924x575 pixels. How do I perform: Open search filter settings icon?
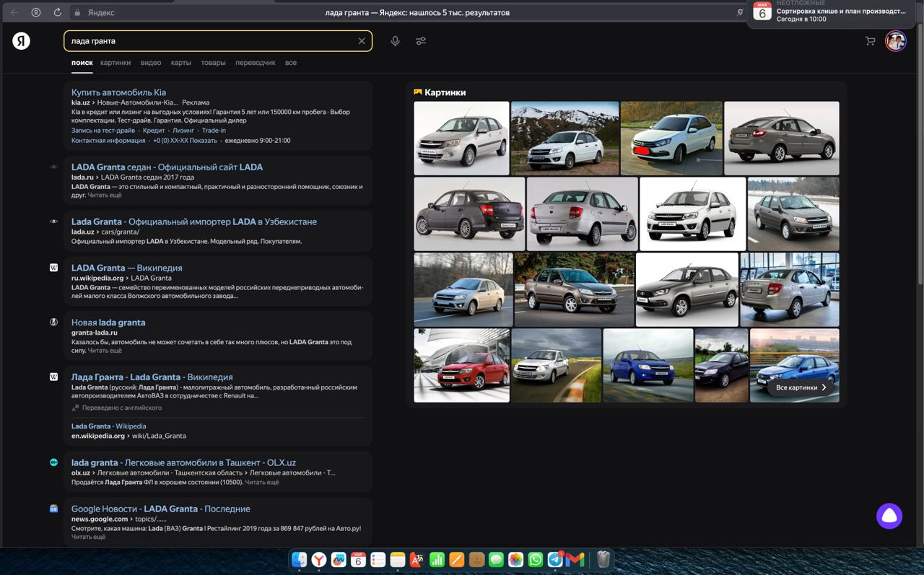click(x=421, y=41)
